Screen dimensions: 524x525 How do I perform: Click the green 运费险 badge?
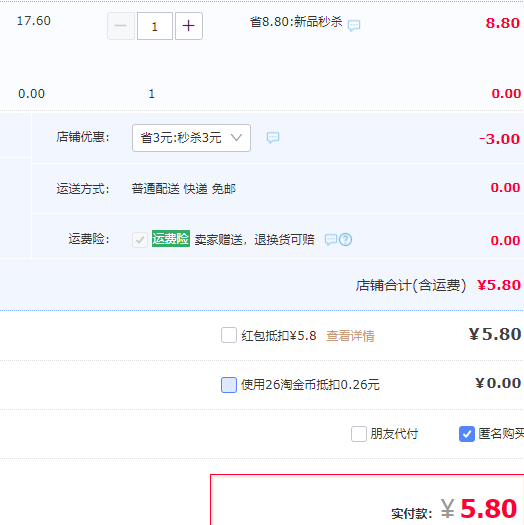click(x=171, y=239)
